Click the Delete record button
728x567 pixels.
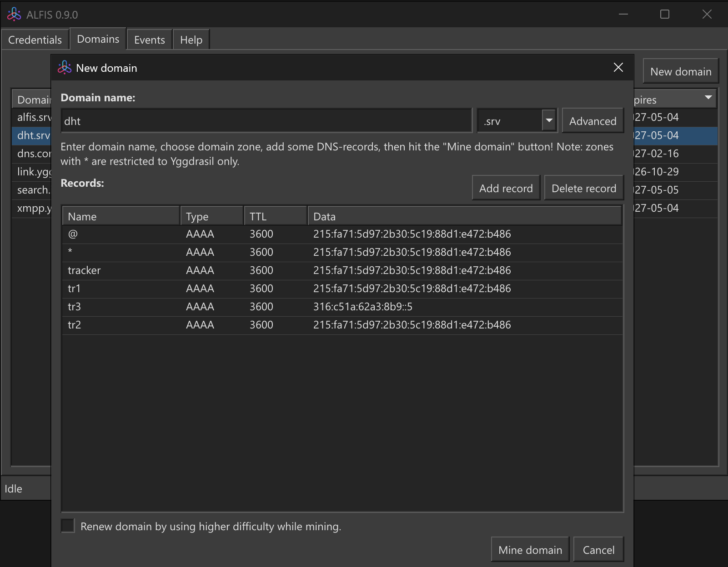(x=584, y=188)
